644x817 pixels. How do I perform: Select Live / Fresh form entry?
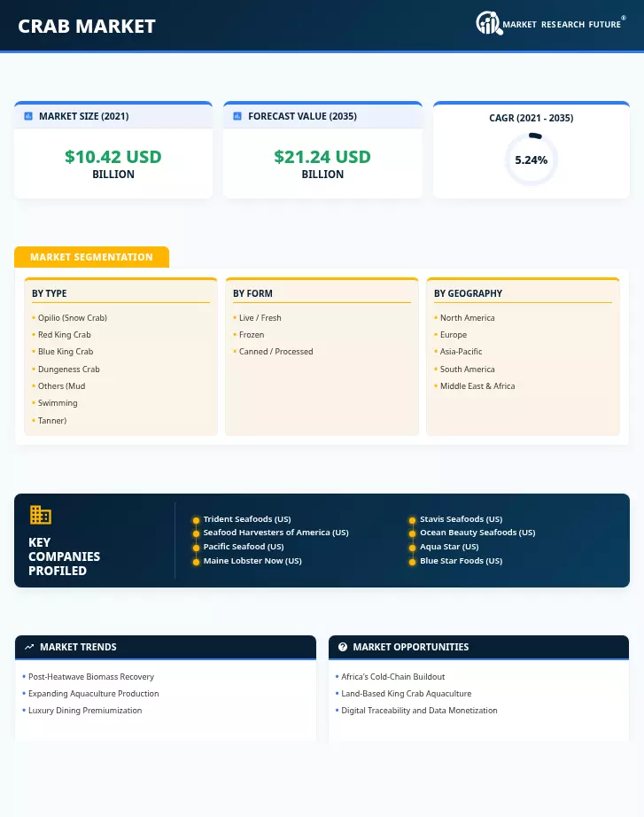(260, 318)
